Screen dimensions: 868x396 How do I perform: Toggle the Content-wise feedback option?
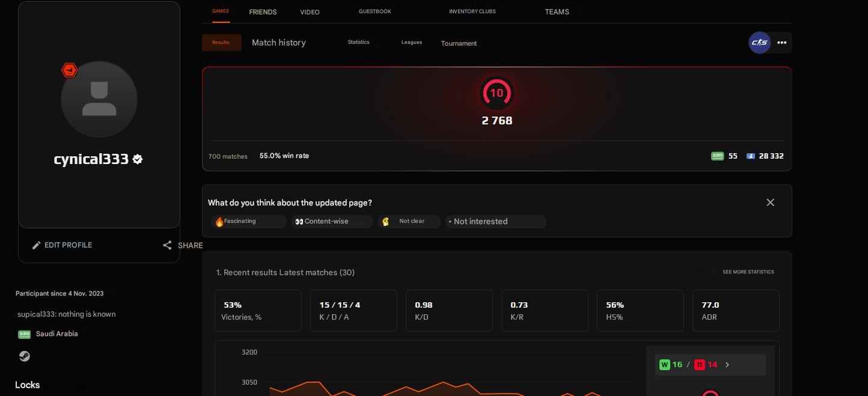click(x=332, y=221)
